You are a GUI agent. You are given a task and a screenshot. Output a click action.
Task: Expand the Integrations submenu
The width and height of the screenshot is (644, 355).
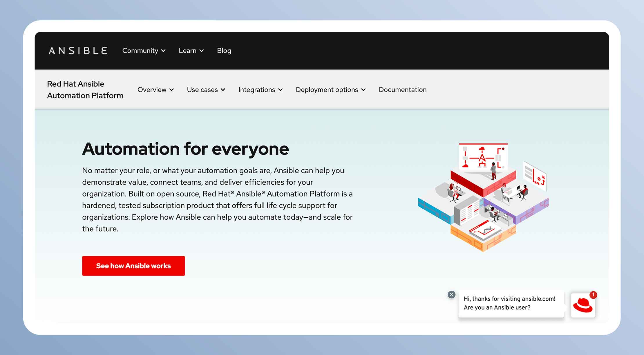click(261, 90)
